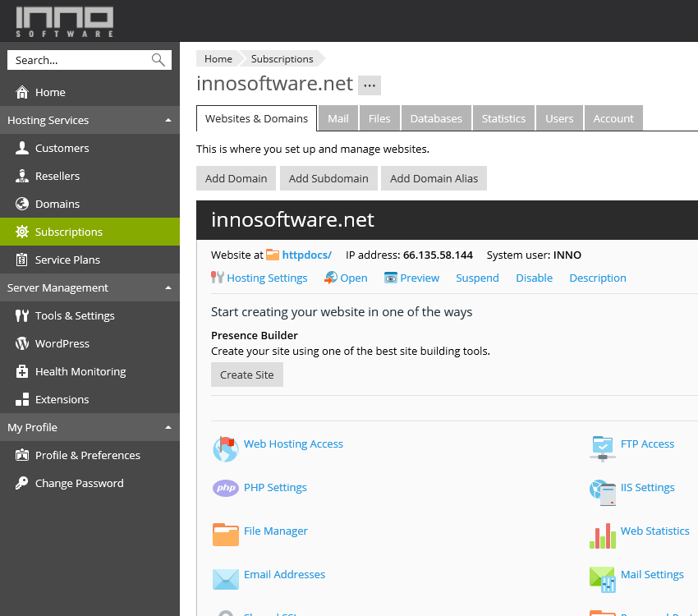Screen dimensions: 698x616
Task: Click the Inno Software logo
Action: (x=65, y=21)
